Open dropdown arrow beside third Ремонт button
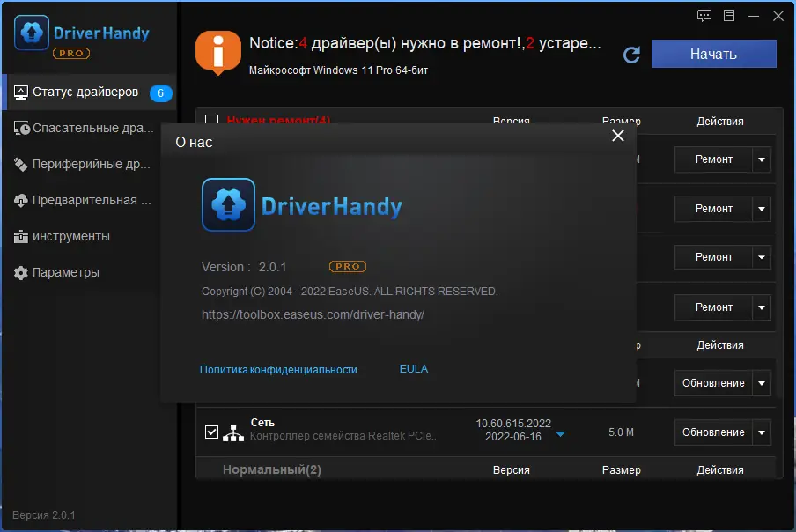796x532 pixels. coord(762,257)
